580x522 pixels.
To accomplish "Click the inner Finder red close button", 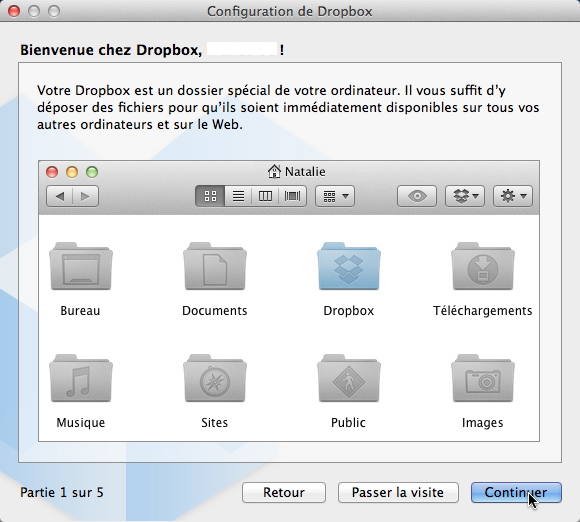I will (x=52, y=172).
